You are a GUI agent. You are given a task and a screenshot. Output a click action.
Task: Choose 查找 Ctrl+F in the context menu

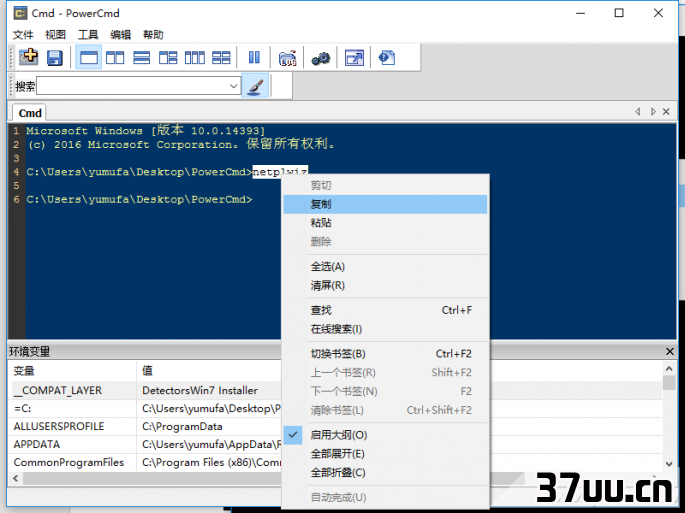(385, 310)
